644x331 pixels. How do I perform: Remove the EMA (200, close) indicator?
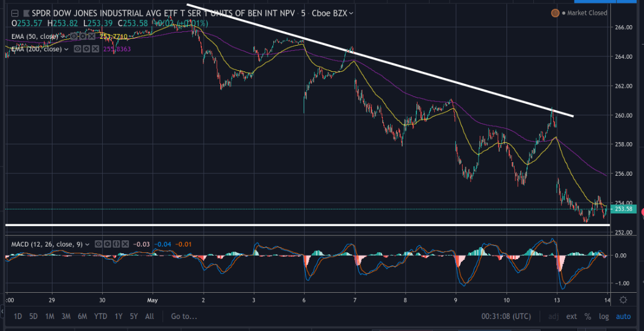point(95,49)
